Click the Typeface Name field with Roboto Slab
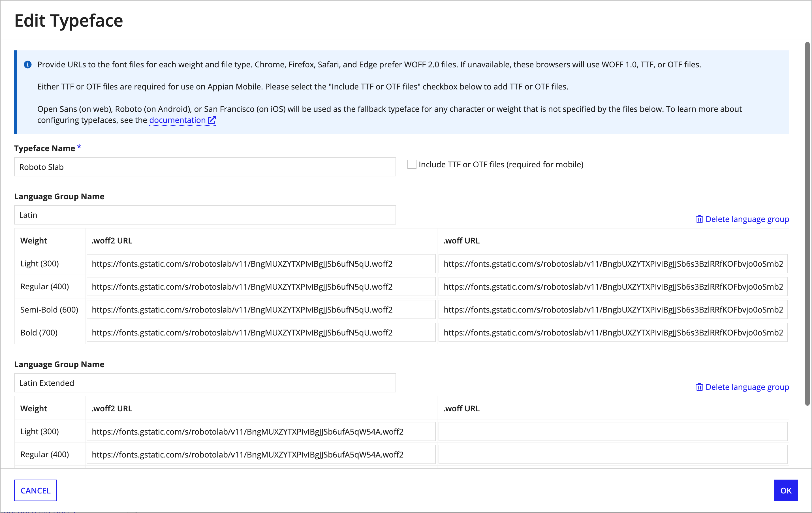This screenshot has height=513, width=812. (205, 167)
